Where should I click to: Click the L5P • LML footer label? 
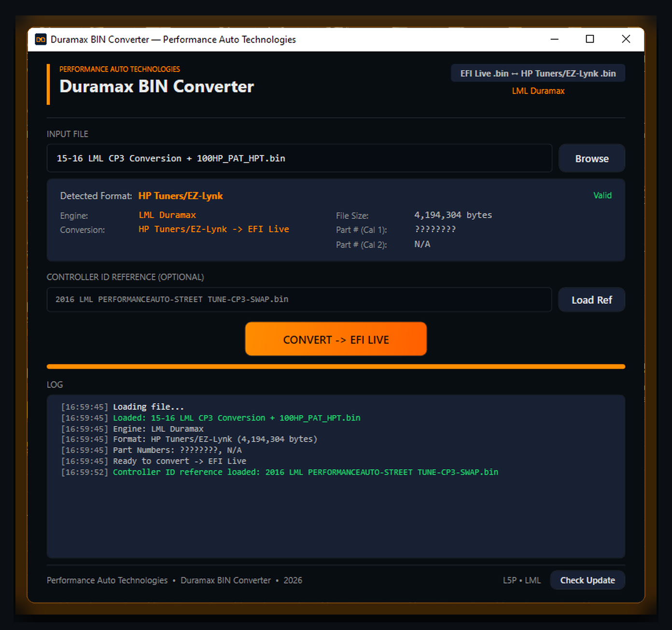point(522,580)
